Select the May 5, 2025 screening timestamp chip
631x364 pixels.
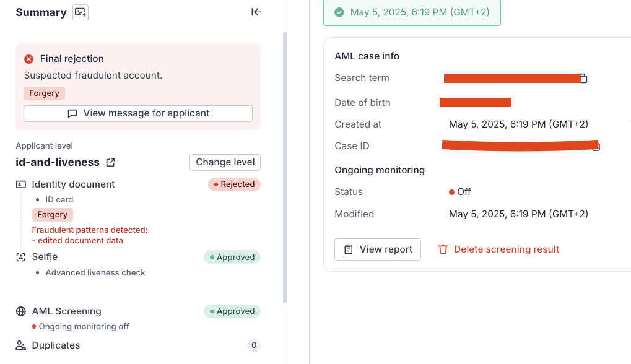pyautogui.click(x=412, y=12)
